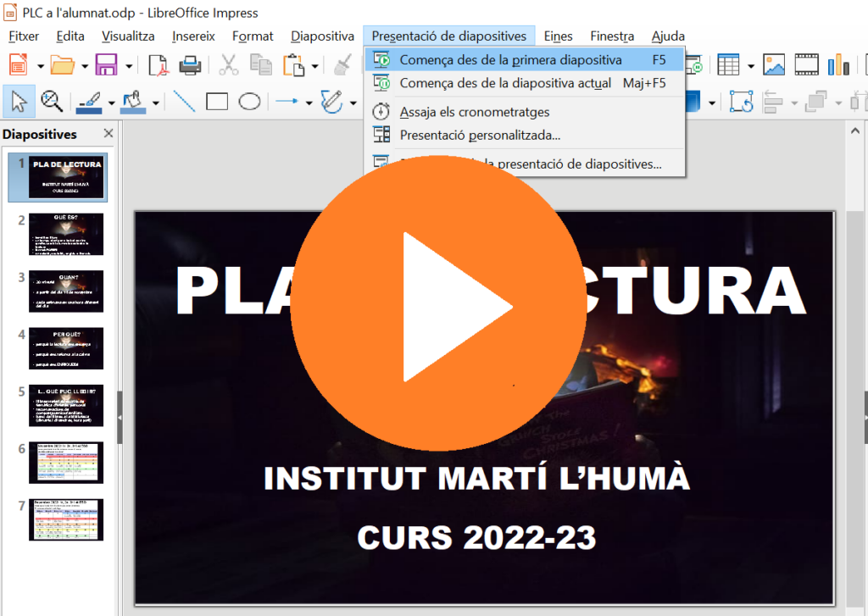Select the Zoom & Pan tool

click(53, 102)
